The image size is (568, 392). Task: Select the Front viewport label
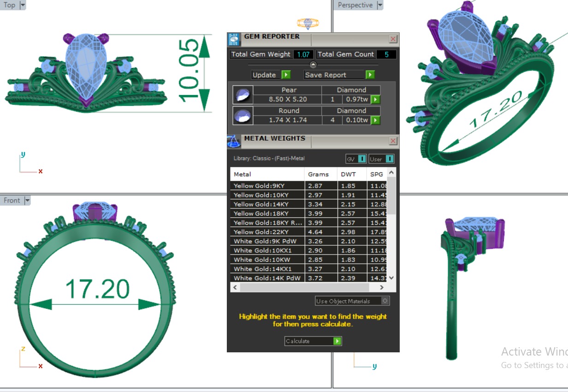(12, 200)
